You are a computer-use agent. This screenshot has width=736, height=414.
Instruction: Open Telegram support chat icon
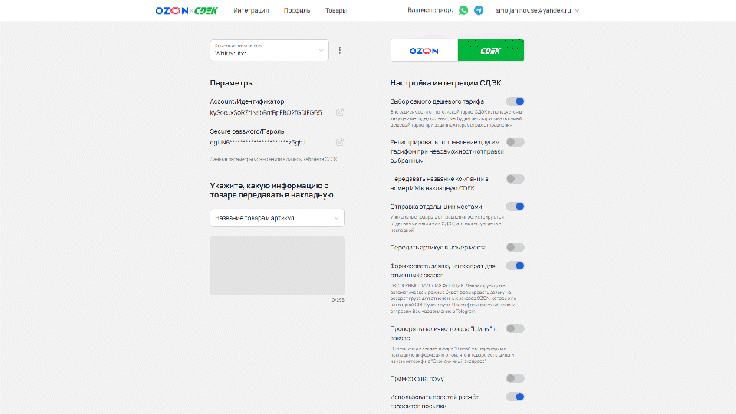pos(479,10)
